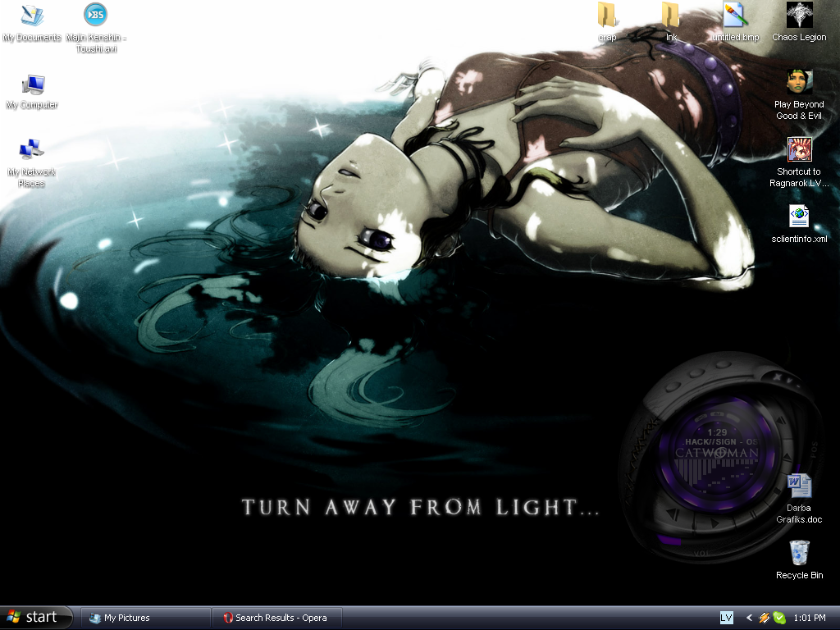Screen dimensions: 840x630
Task: Select the Shortcut to Ragnarok.LV icon
Action: 799,163
